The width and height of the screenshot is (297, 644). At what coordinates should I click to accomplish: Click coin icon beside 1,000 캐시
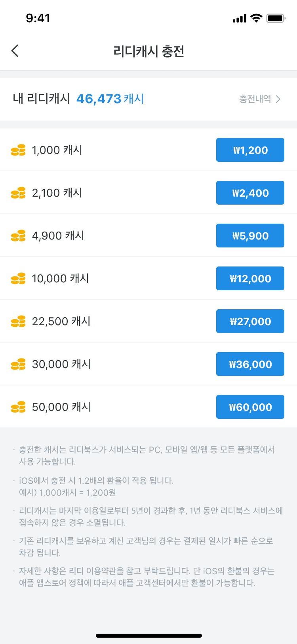pyautogui.click(x=18, y=150)
